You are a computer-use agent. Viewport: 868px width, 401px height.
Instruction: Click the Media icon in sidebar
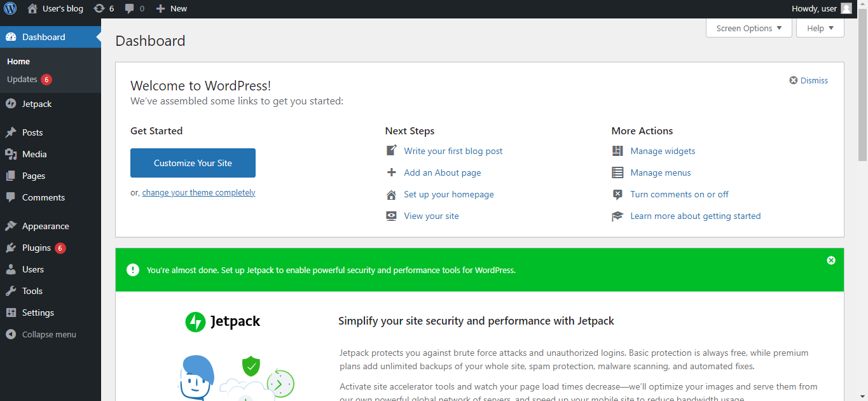tap(11, 154)
